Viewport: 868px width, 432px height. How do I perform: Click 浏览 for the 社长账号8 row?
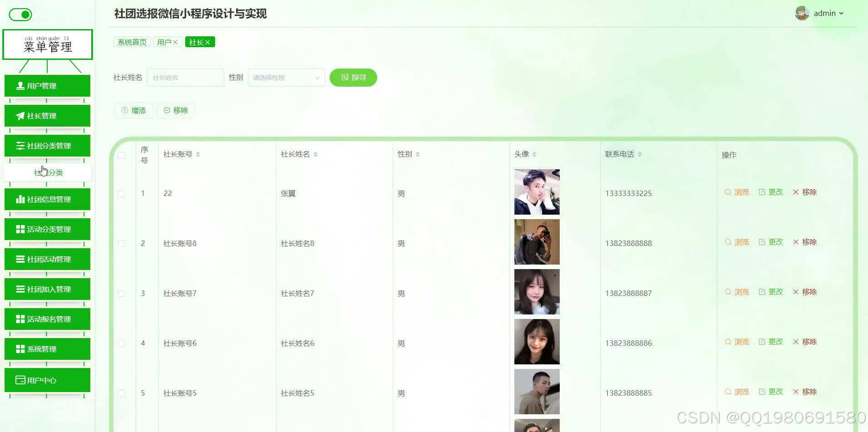pyautogui.click(x=737, y=242)
